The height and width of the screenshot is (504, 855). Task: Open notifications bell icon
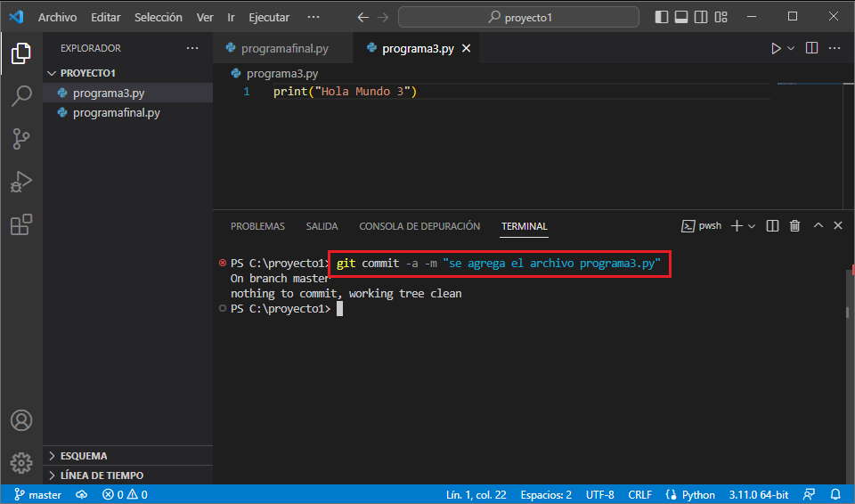click(x=835, y=495)
